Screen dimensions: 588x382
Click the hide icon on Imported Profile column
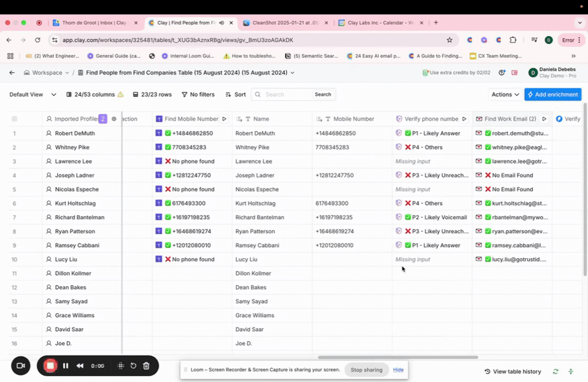pyautogui.click(x=114, y=119)
